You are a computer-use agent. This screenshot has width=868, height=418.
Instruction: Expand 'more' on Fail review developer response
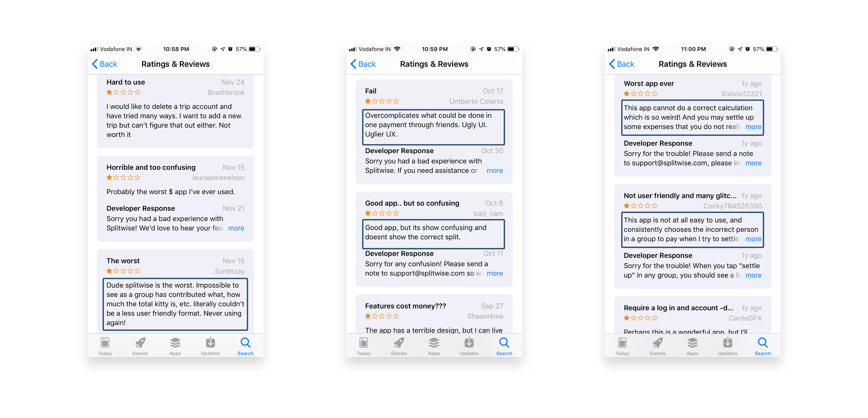tap(494, 170)
